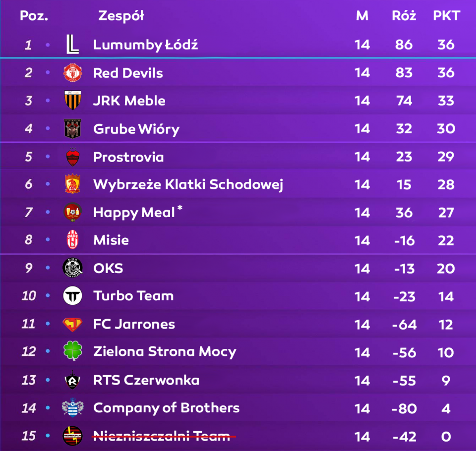Screen dimensions: 476x451
Task: Open RTS Czerwonka team page link
Action: pos(146,380)
